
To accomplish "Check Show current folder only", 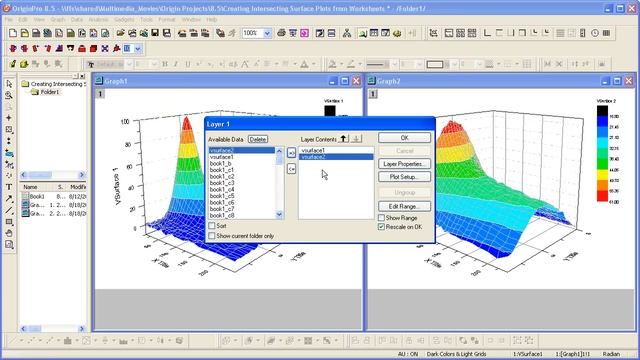I will [x=212, y=236].
